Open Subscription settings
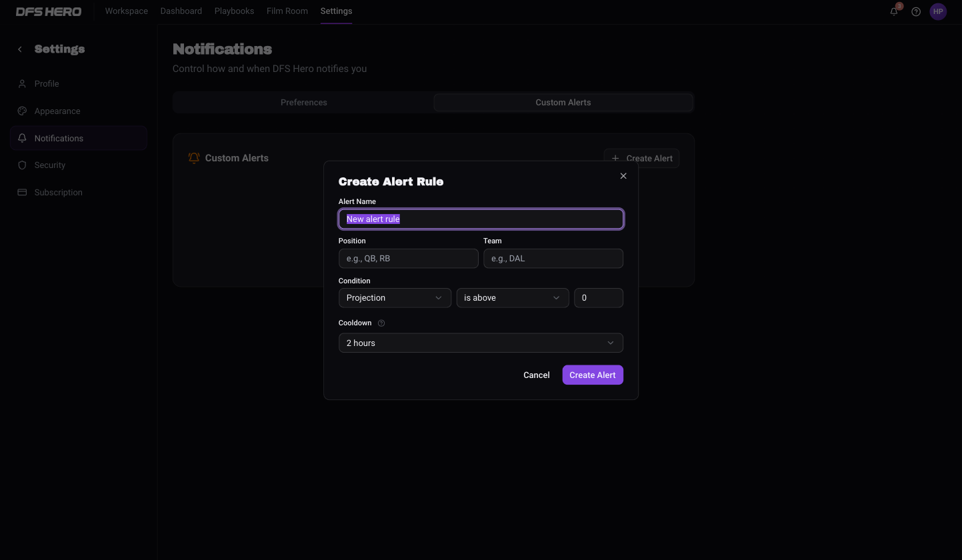962x560 pixels. 79,193
